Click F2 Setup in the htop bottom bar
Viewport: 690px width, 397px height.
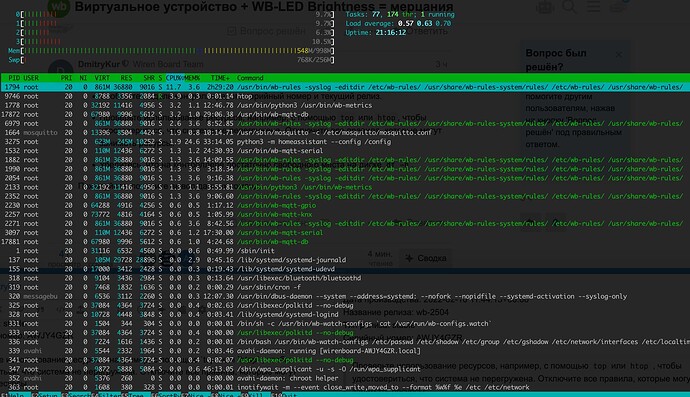point(45,395)
